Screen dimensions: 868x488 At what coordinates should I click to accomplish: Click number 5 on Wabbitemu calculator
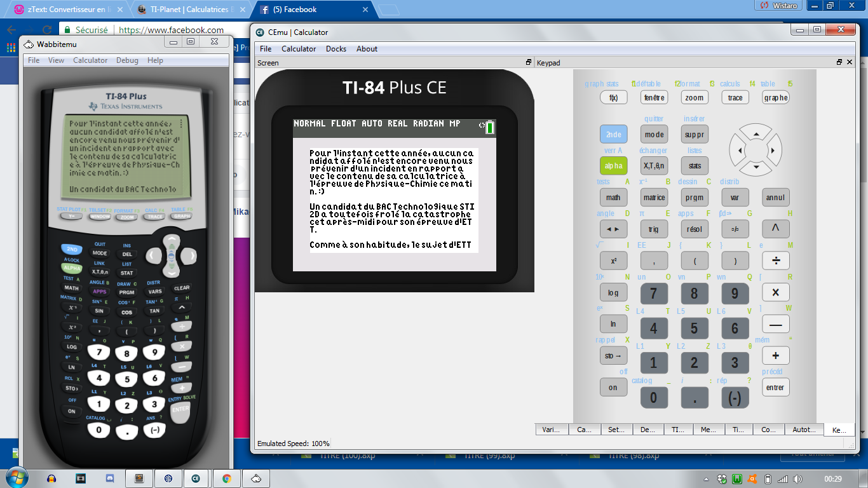pyautogui.click(x=126, y=380)
